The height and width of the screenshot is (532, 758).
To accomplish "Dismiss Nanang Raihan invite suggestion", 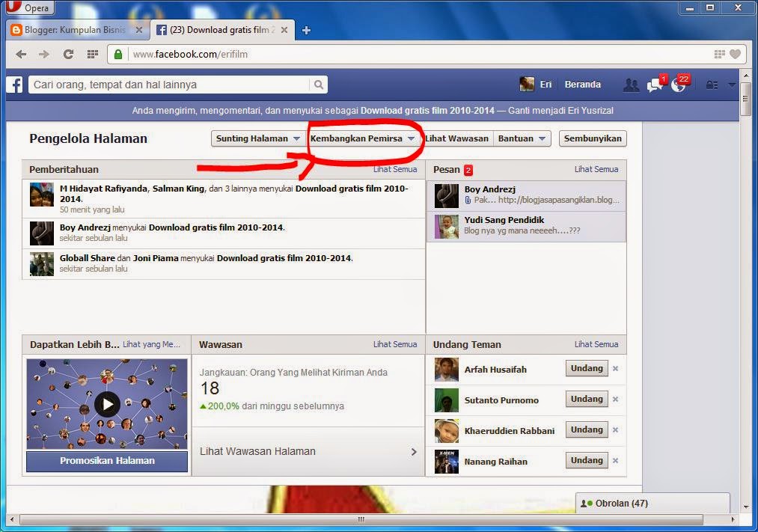I will point(615,461).
